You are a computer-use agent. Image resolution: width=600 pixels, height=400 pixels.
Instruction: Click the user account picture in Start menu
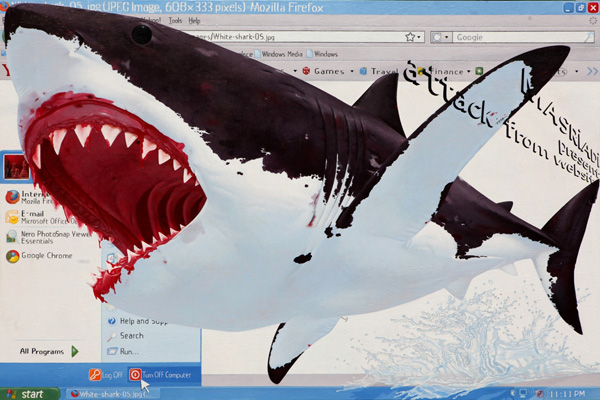pyautogui.click(x=16, y=167)
